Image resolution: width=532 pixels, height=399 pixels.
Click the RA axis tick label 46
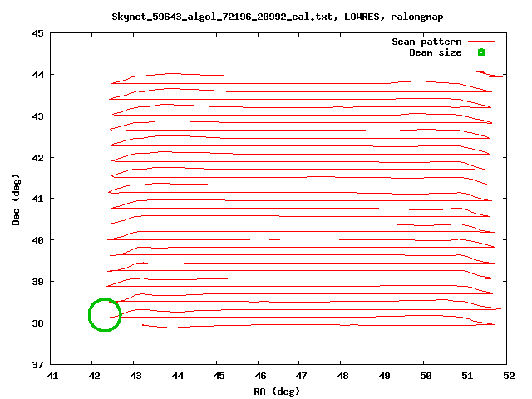coord(260,376)
